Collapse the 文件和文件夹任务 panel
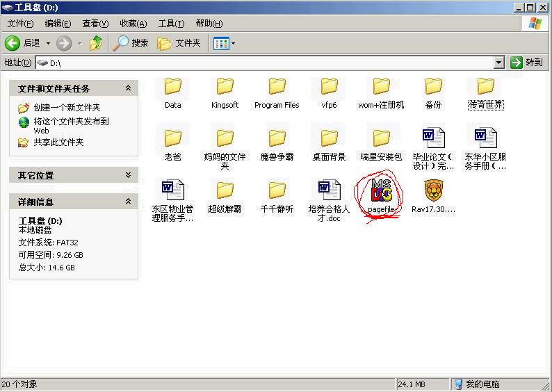The width and height of the screenshot is (552, 392). pos(128,88)
